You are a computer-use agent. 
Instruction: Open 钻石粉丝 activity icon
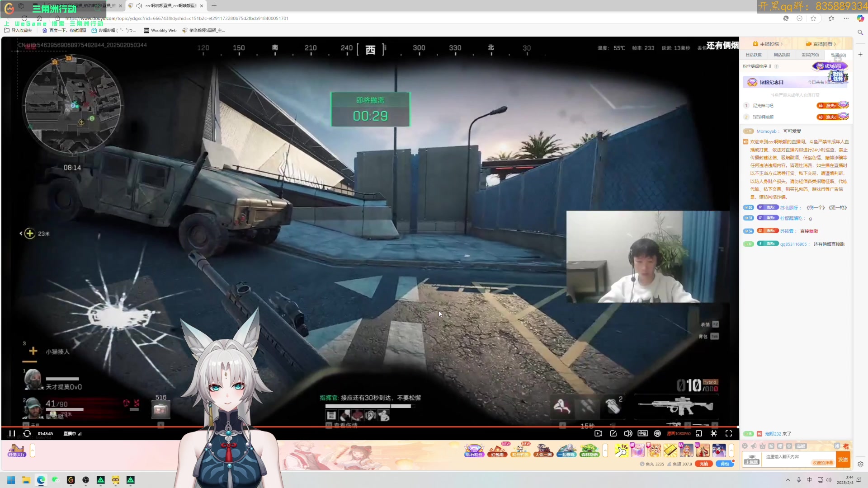coord(474,450)
